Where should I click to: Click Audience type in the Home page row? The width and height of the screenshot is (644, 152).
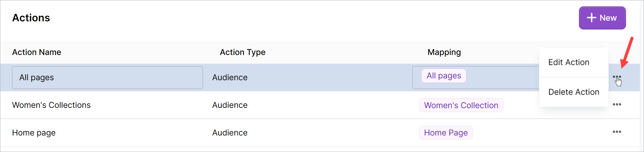pyautogui.click(x=230, y=133)
